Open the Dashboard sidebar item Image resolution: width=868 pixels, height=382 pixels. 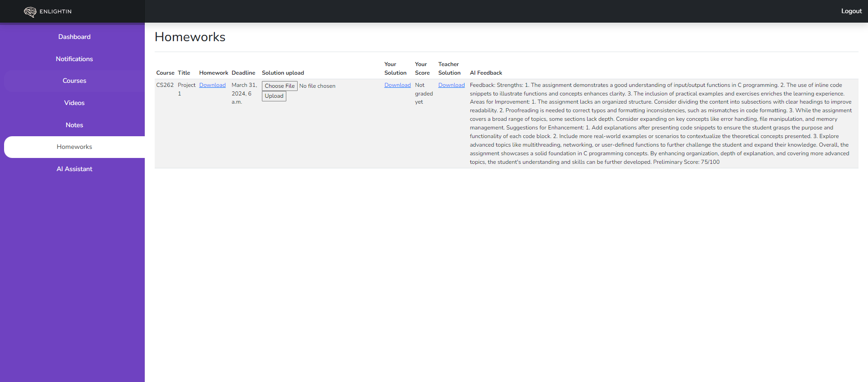(x=74, y=37)
